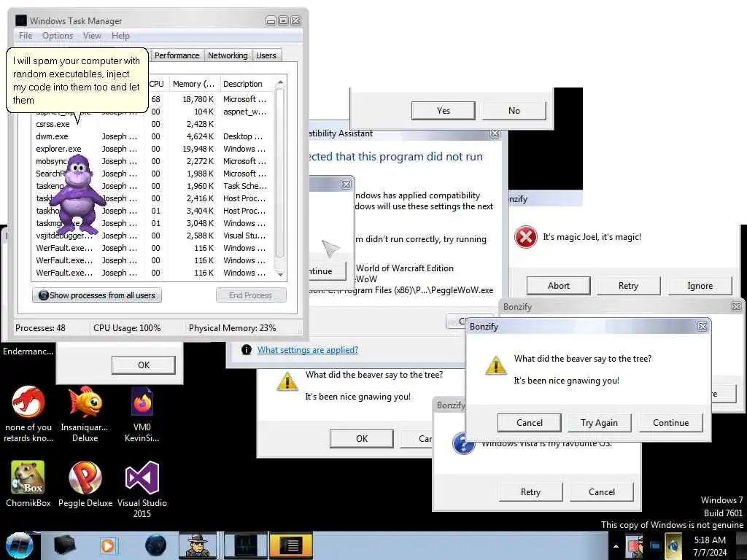Open the View menu in Task Manager
This screenshot has width=747, height=560.
[92, 36]
